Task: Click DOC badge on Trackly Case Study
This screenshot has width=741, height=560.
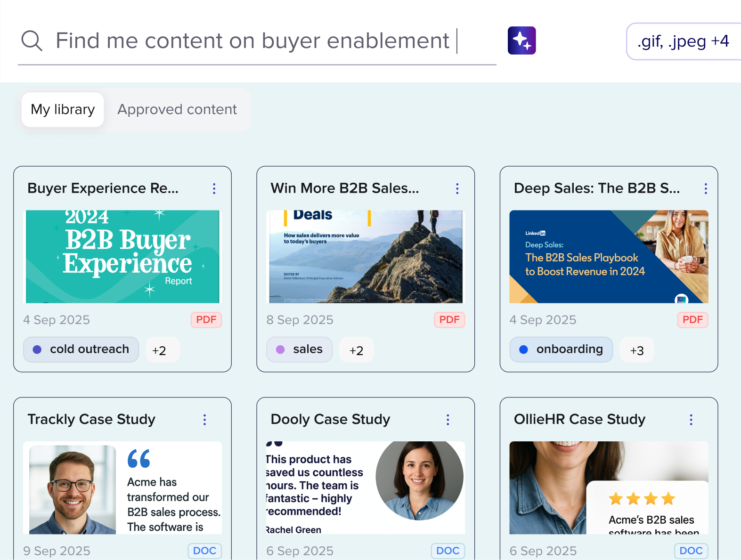Action: coord(205,551)
